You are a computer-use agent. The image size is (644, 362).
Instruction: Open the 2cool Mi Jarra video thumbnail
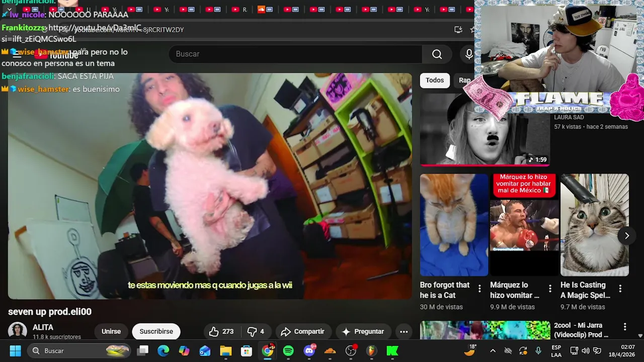click(x=485, y=330)
